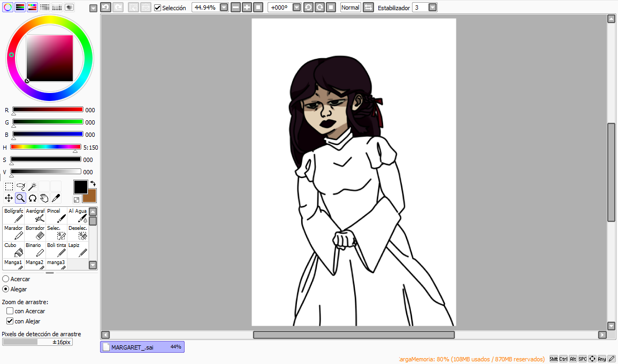Screen dimensions: 618x364
Task: Click the canvas horizontal scrollbar thumb
Action: click(354, 335)
